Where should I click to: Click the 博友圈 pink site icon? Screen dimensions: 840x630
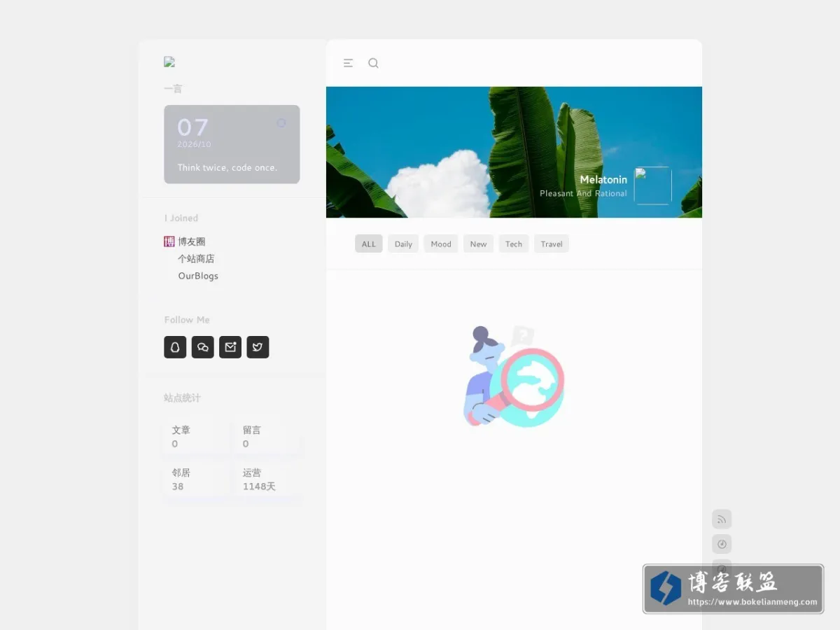(x=169, y=241)
